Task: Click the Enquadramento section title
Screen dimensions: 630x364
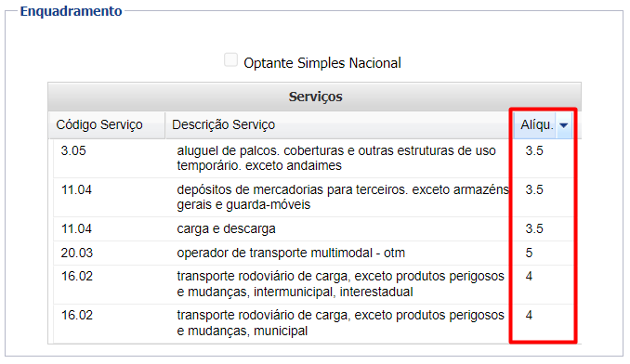Action: click(72, 11)
